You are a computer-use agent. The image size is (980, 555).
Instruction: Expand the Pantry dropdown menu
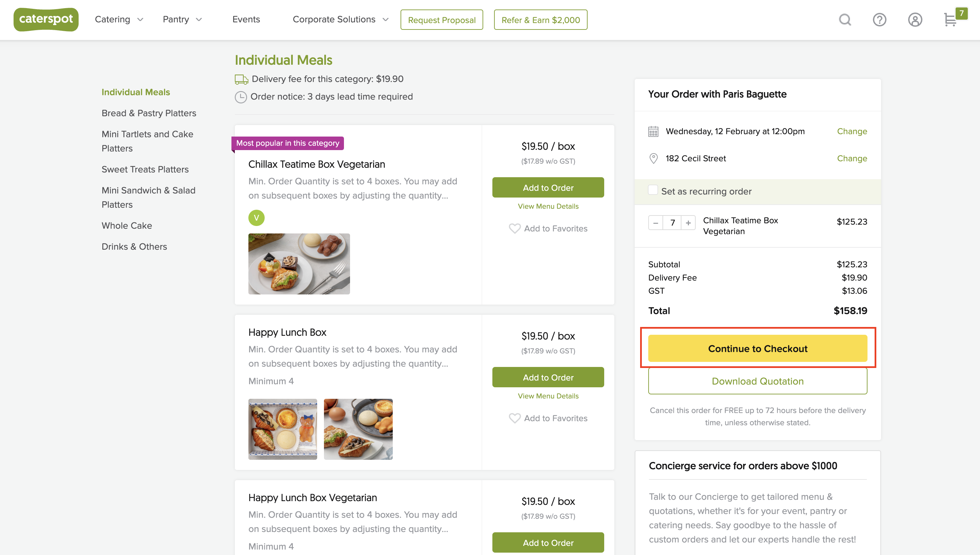tap(182, 19)
